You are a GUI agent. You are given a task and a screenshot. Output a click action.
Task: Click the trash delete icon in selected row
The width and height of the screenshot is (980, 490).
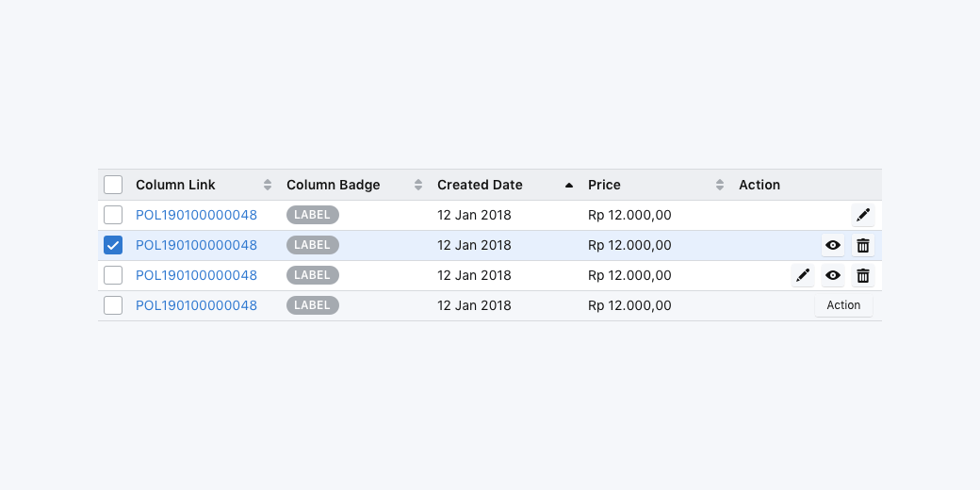point(862,245)
